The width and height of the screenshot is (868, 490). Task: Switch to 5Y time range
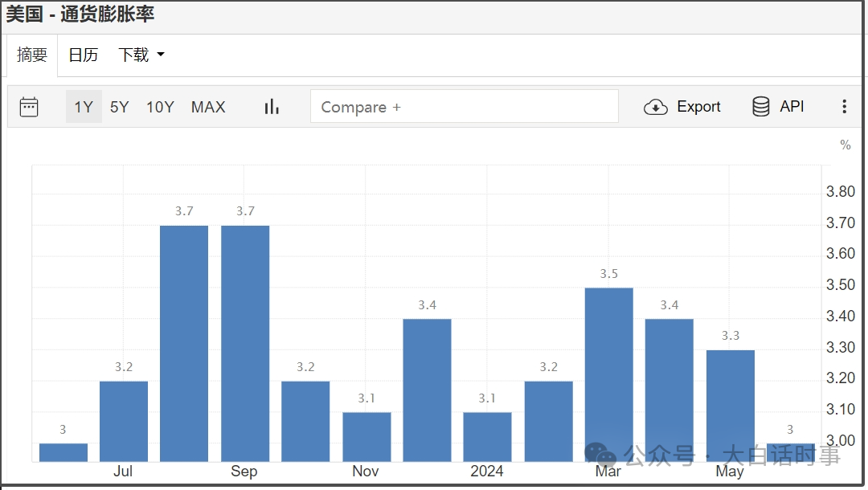point(119,107)
